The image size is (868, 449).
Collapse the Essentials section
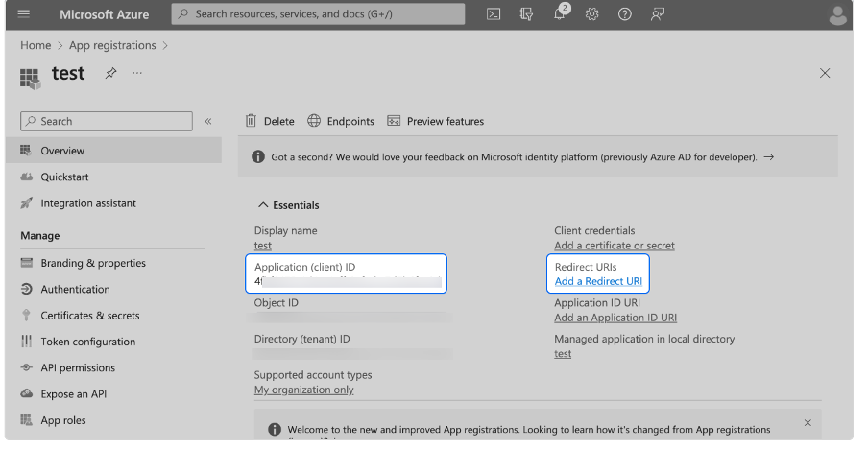pyautogui.click(x=263, y=205)
